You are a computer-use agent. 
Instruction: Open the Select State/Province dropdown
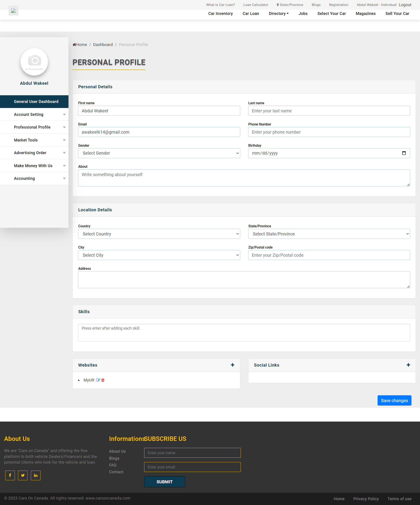tap(329, 234)
